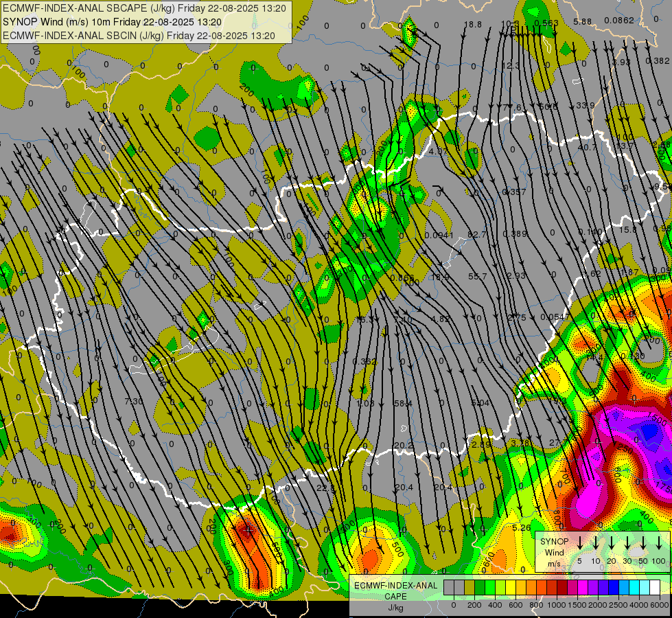Click the map value 18.8

(x=473, y=25)
